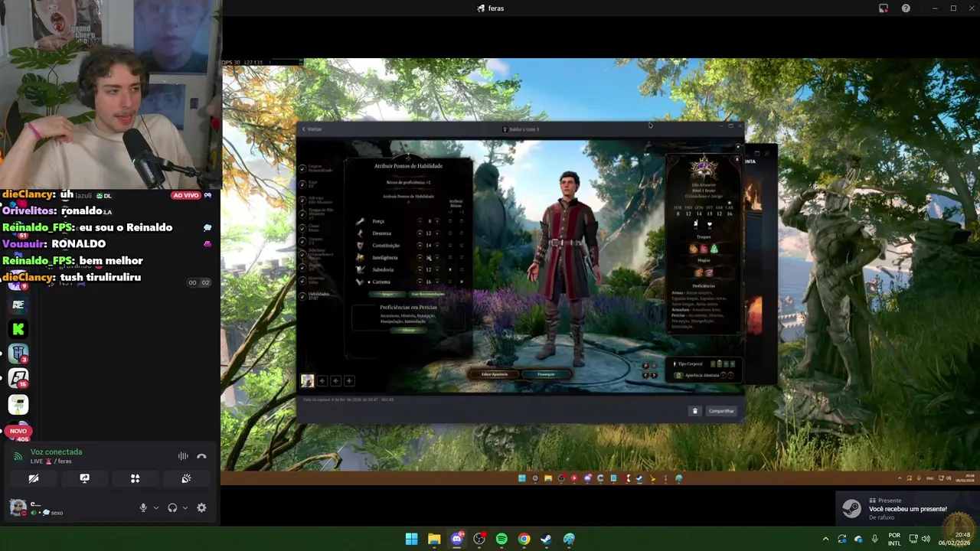Select the green K server icon

click(x=18, y=329)
